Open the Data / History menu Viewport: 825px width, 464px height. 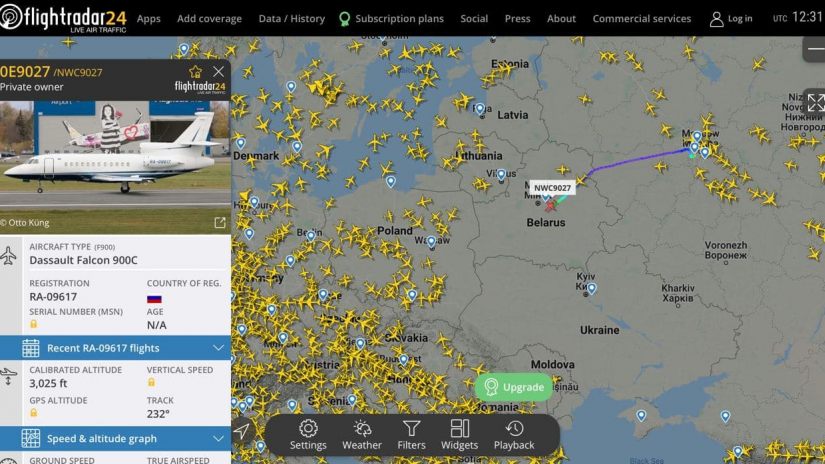pyautogui.click(x=291, y=18)
